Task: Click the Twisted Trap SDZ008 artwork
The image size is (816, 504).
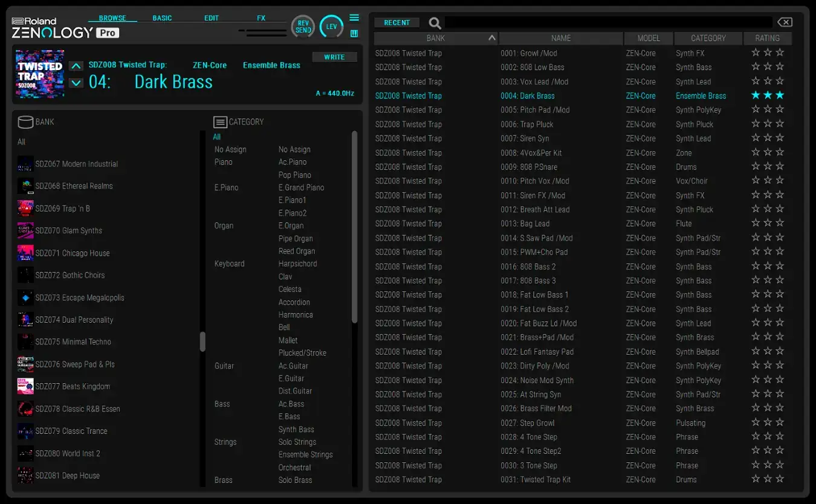Action: [40, 74]
